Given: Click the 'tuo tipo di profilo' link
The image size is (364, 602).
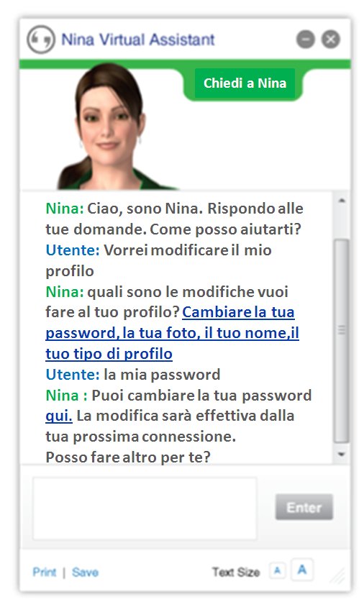Looking at the screenshot, I should 109,354.
